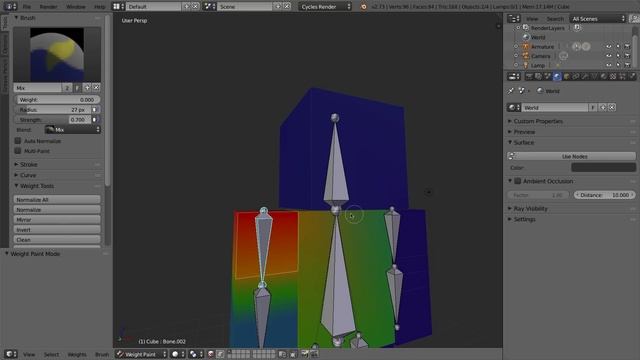Select the World properties tab icon

[557, 76]
